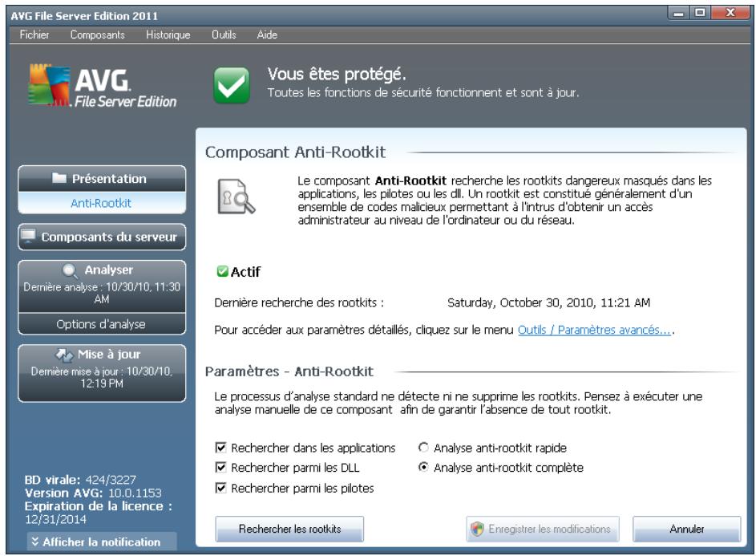Viewport: 756px width, 556px height.
Task: Select Analyse anti-rootkit rapide radio button
Action: tap(423, 448)
